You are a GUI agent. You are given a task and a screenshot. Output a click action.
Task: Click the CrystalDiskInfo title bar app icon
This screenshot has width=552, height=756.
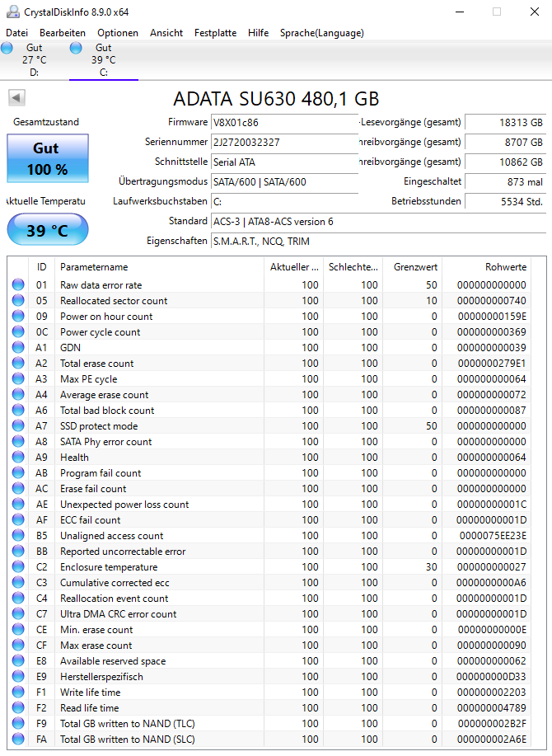[x=13, y=12]
